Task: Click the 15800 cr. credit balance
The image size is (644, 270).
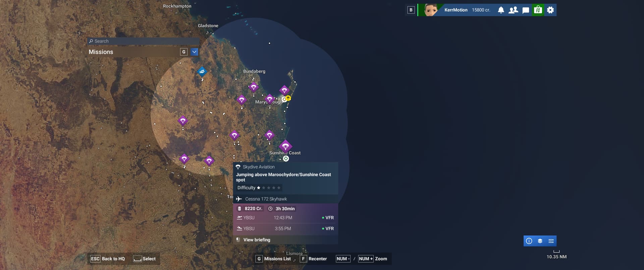Action: point(481,10)
